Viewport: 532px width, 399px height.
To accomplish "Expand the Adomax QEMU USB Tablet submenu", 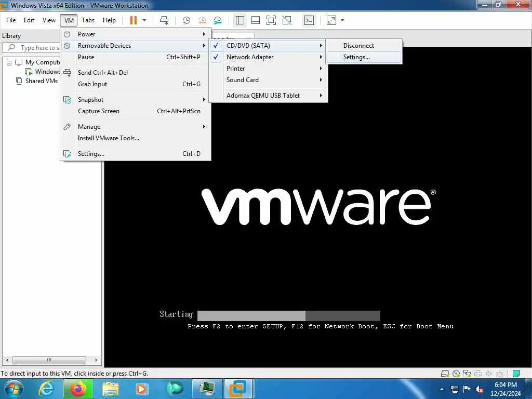I will 268,96.
